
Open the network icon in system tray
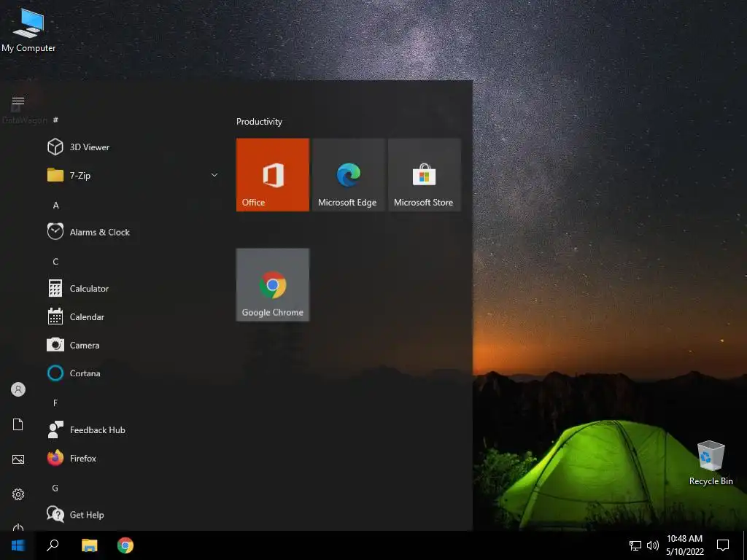pyautogui.click(x=635, y=545)
